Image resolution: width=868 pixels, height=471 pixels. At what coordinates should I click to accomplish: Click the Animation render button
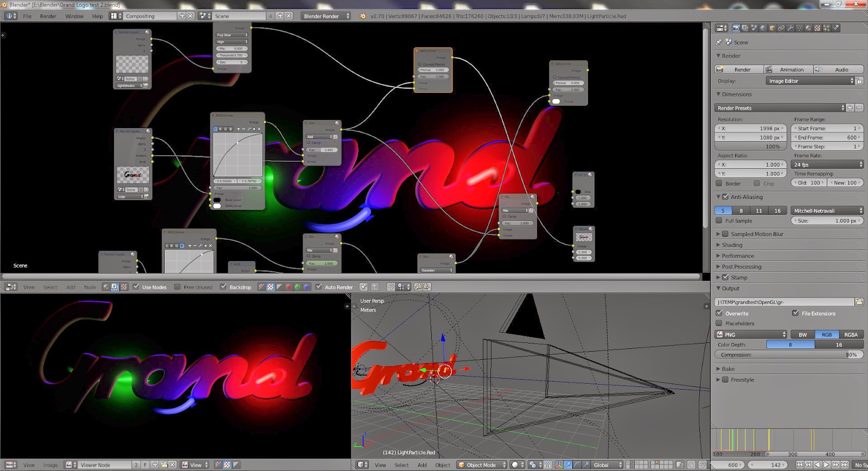click(x=789, y=69)
